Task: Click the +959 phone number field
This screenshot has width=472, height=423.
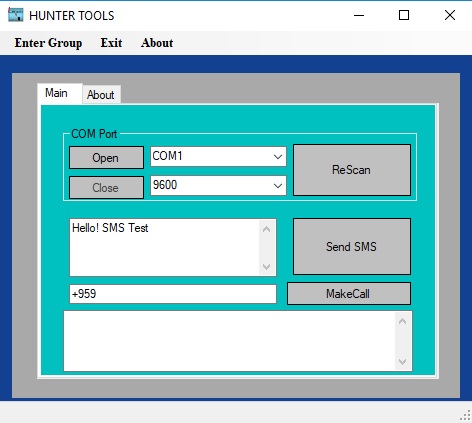Action: pyautogui.click(x=173, y=294)
